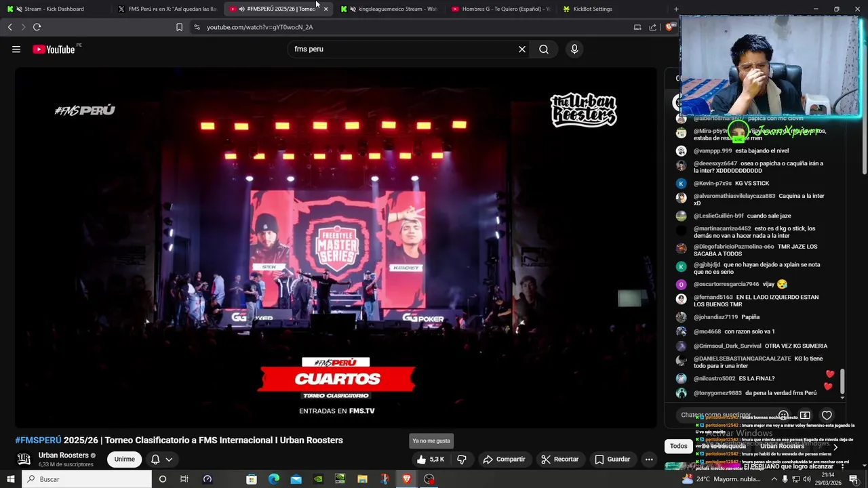Bookmark this page in the address bar
868x488 pixels.
coord(179,27)
